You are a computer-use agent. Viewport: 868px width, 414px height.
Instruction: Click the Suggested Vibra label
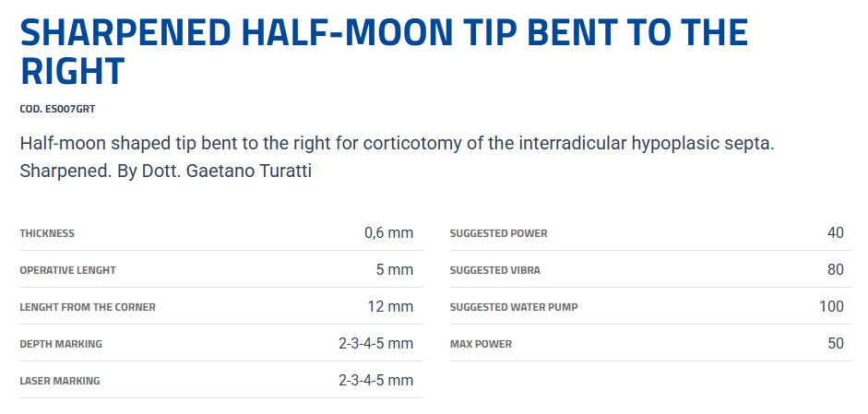click(494, 270)
